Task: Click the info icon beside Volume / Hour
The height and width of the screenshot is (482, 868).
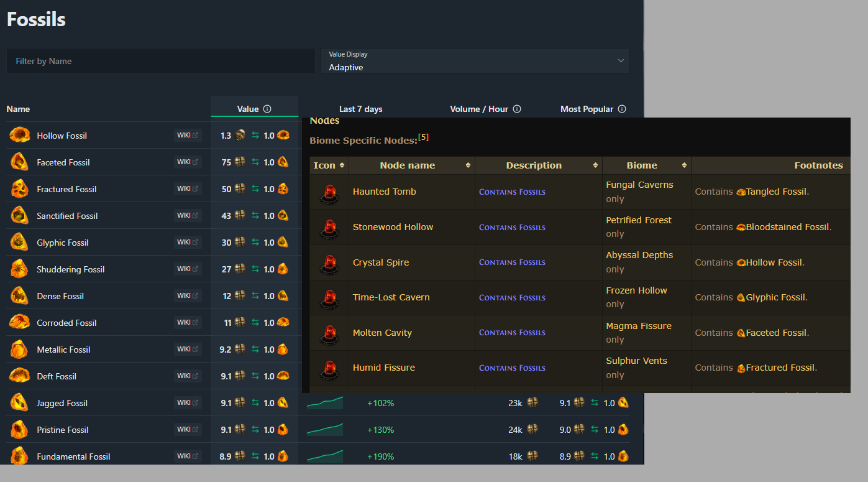Action: pos(517,109)
